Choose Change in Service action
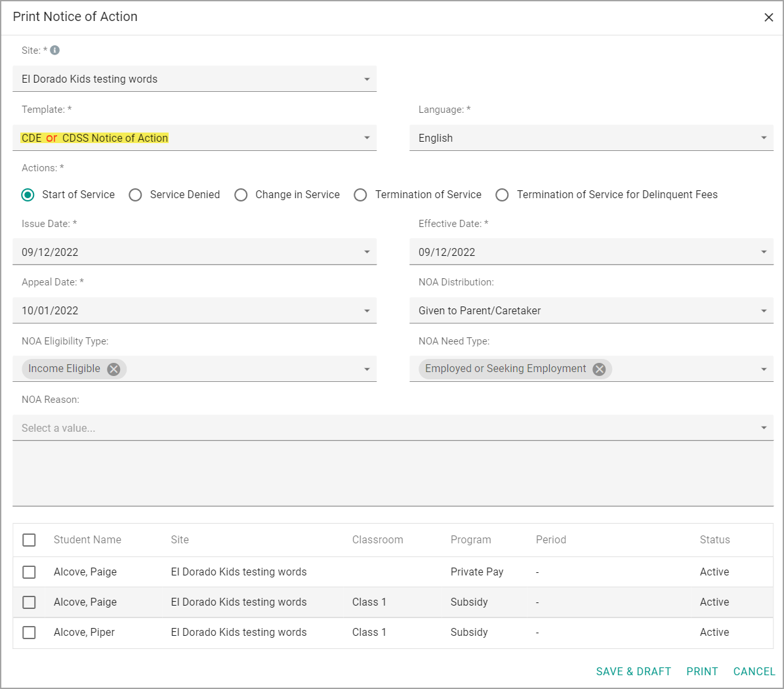The image size is (784, 689). click(241, 194)
